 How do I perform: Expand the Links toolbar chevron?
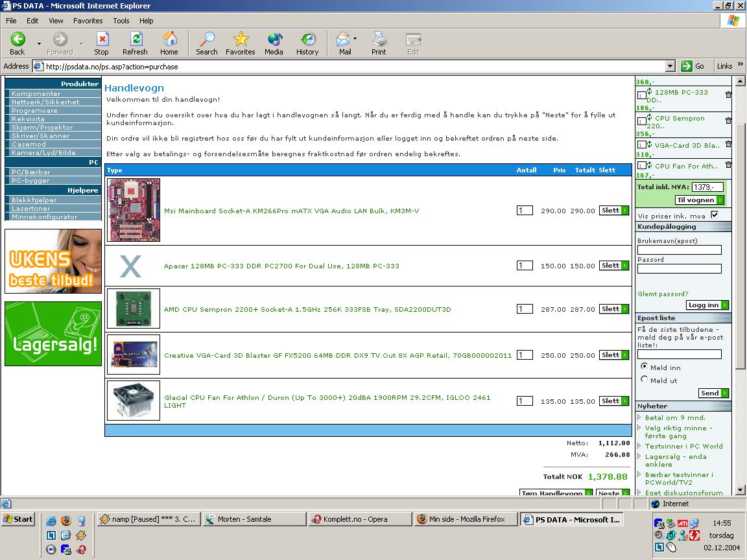[740, 64]
